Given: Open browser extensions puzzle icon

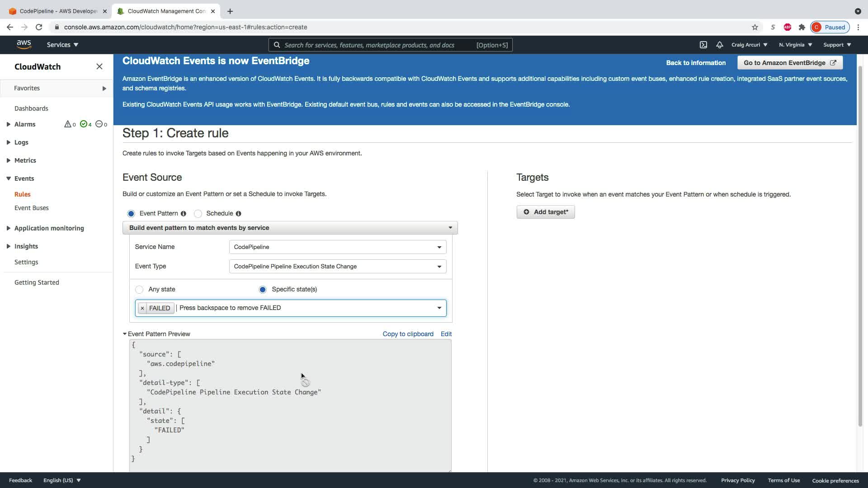Looking at the screenshot, I should 802,27.
